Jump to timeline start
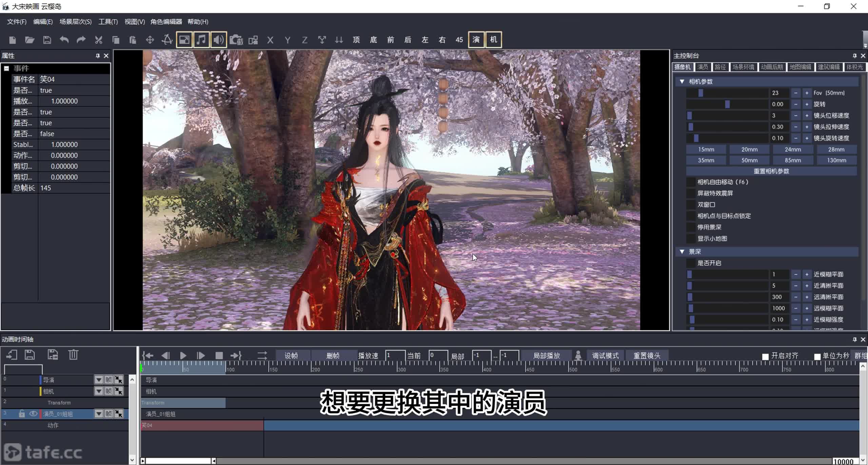Viewport: 868px width, 465px height. click(x=148, y=356)
